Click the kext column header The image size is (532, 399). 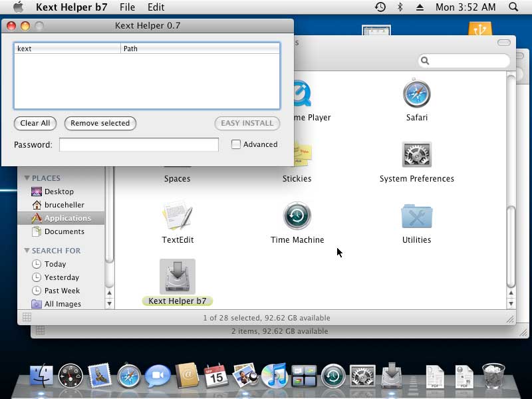pos(67,49)
